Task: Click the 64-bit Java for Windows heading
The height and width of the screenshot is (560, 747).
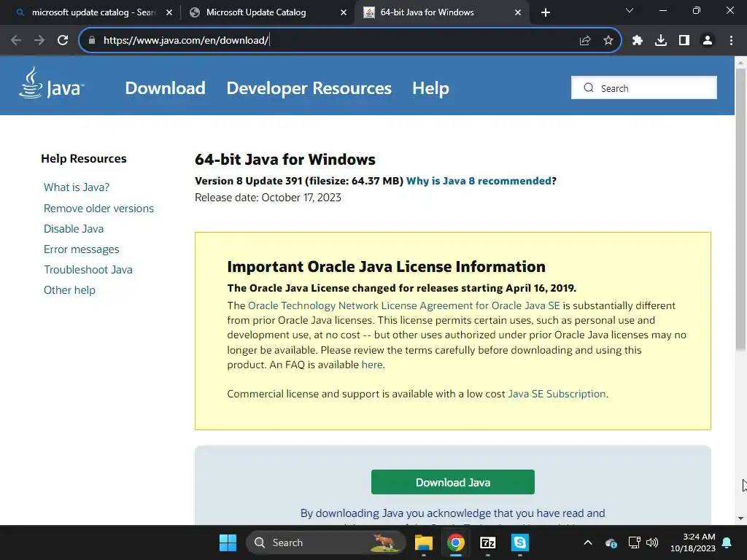Action: [285, 159]
